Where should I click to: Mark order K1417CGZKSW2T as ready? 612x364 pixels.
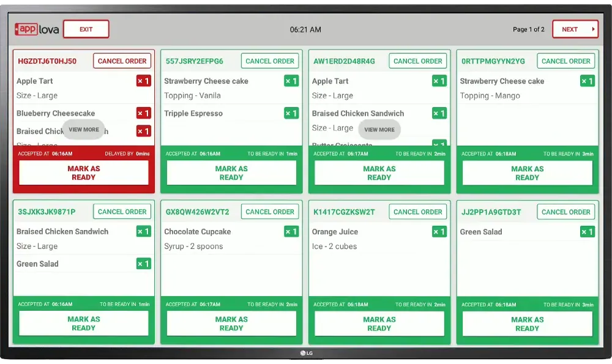pyautogui.click(x=379, y=324)
